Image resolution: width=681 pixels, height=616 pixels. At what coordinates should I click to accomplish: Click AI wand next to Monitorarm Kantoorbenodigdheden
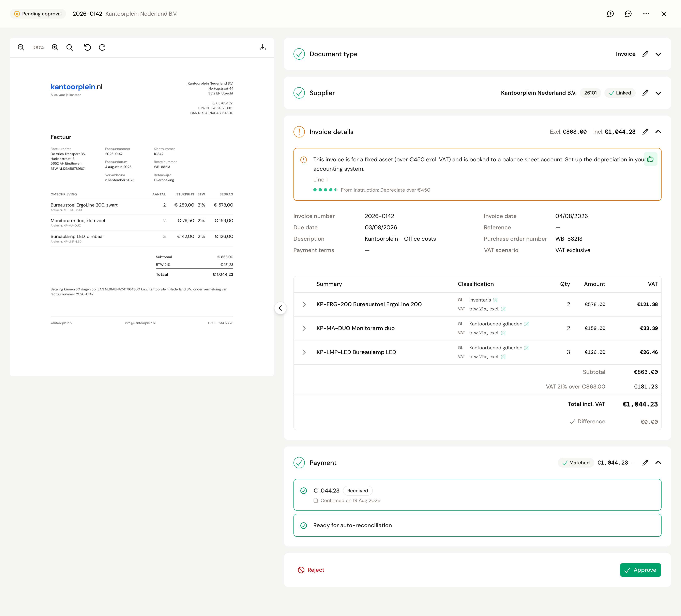coord(526,324)
